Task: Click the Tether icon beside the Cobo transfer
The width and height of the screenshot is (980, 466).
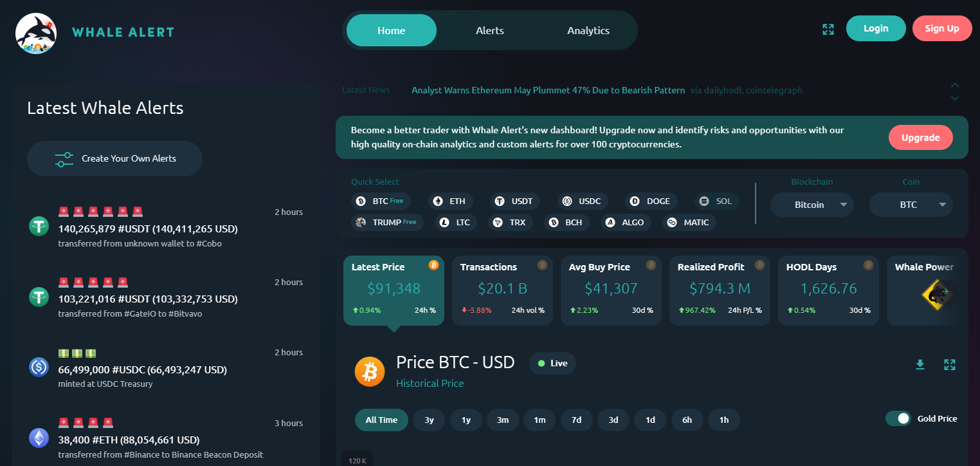Action: pyautogui.click(x=39, y=226)
